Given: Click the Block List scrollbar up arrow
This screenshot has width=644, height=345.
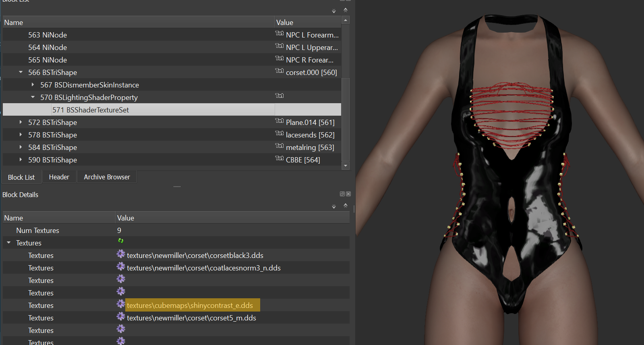Looking at the screenshot, I should pyautogui.click(x=346, y=20).
